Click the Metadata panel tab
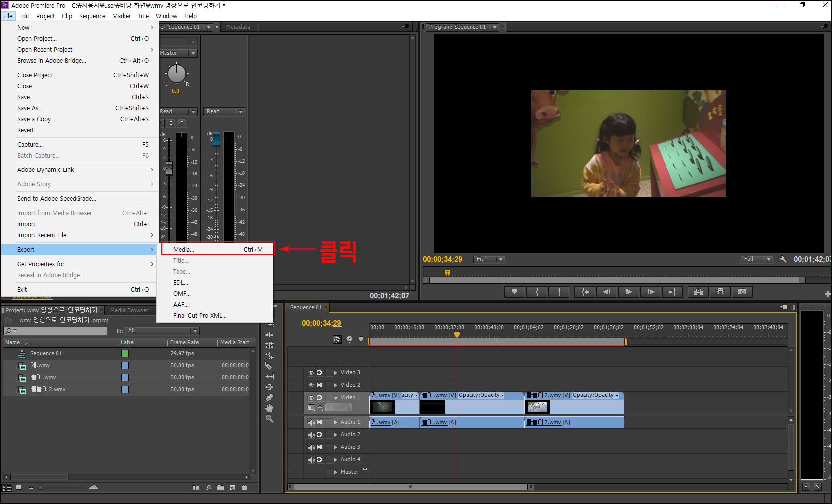This screenshot has height=504, width=832. pyautogui.click(x=238, y=27)
